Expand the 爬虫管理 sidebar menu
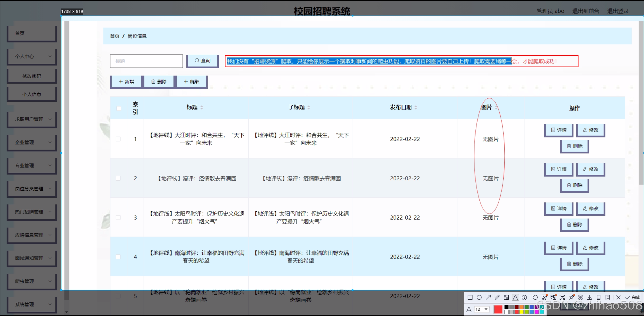 tap(32, 281)
